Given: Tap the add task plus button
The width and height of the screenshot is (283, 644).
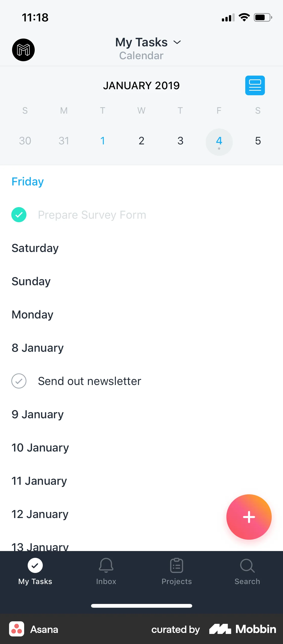Looking at the screenshot, I should pos(249,517).
